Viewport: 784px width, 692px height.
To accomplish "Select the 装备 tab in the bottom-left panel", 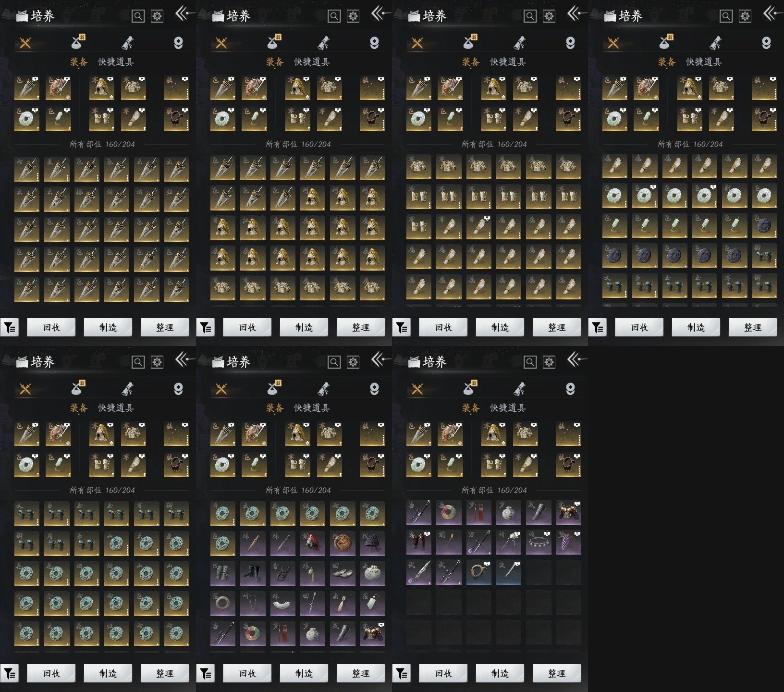I will coord(79,408).
